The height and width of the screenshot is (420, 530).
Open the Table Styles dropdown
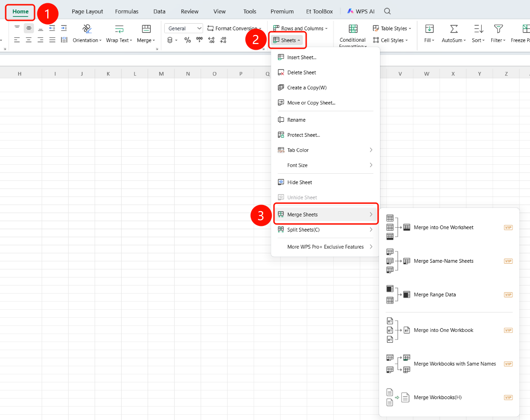(392, 28)
